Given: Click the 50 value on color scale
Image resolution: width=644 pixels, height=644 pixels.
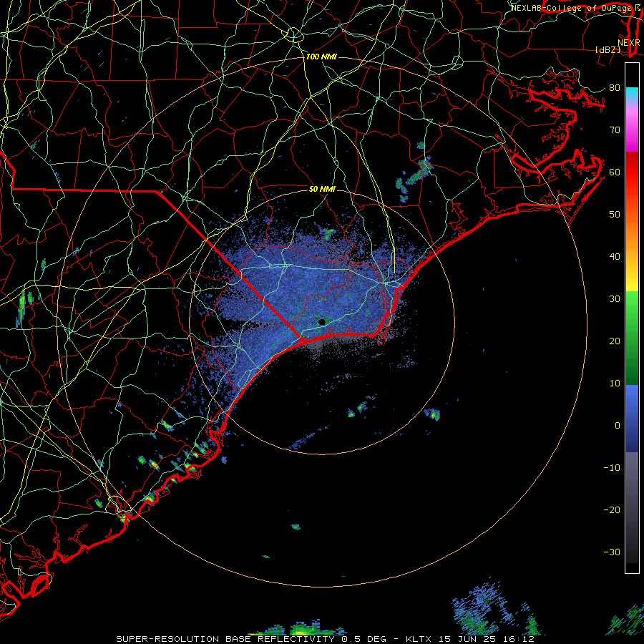Looking at the screenshot, I should tap(615, 215).
